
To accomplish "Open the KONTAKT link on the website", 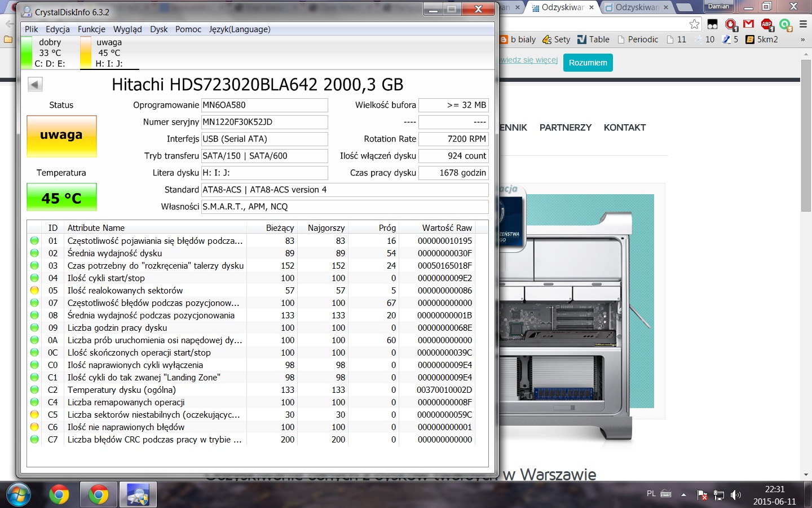I will click(625, 128).
